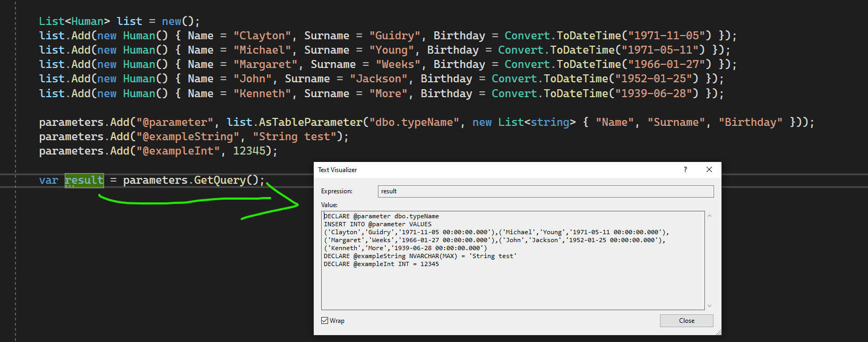The width and height of the screenshot is (868, 342).
Task: Click the GetQuery method call
Action: point(220,180)
